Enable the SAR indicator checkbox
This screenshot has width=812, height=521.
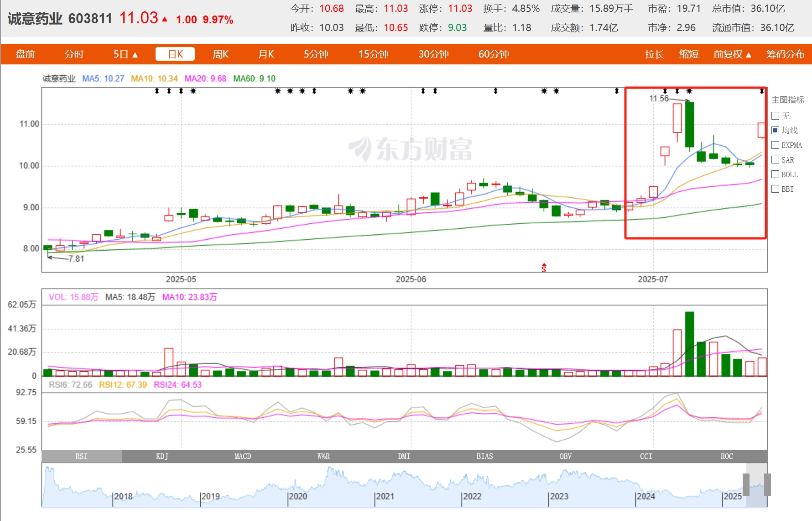click(x=775, y=160)
